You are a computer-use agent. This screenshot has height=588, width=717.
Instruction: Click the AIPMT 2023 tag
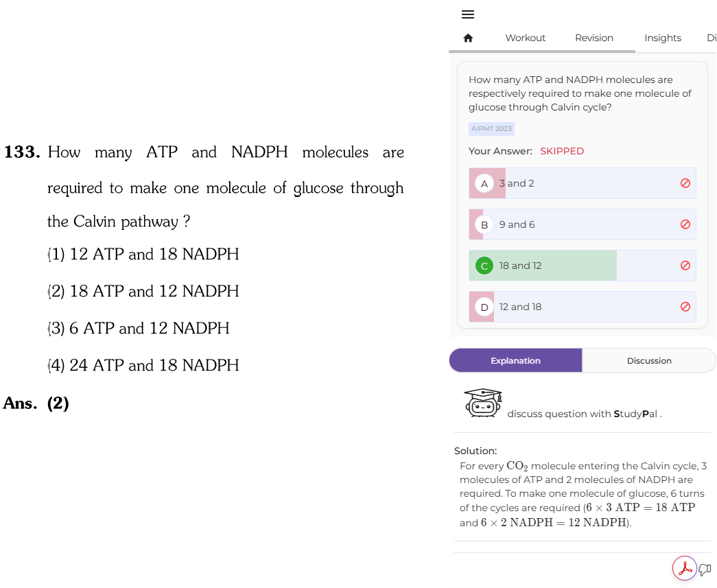pos(491,129)
